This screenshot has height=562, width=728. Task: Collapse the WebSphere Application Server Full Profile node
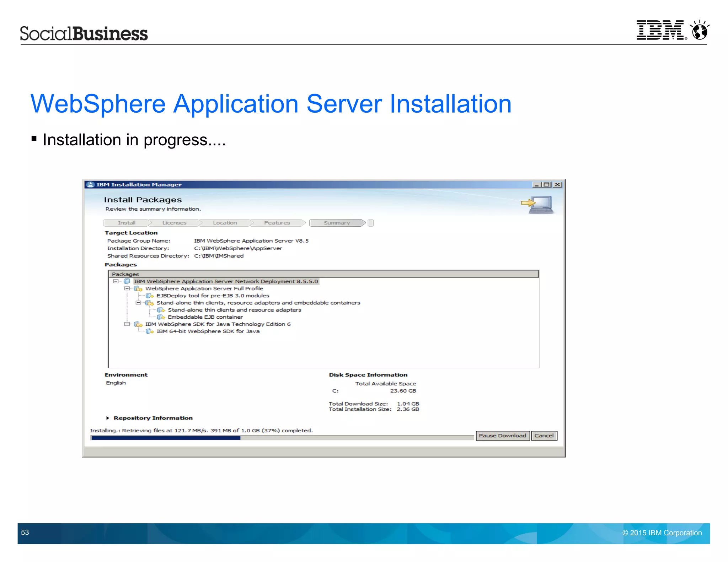(x=127, y=288)
